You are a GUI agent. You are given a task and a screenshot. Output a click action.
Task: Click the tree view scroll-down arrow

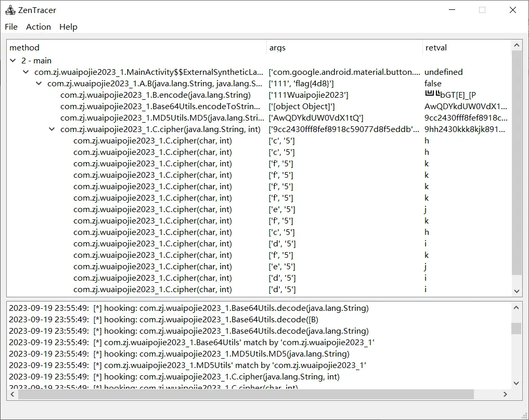[517, 291]
